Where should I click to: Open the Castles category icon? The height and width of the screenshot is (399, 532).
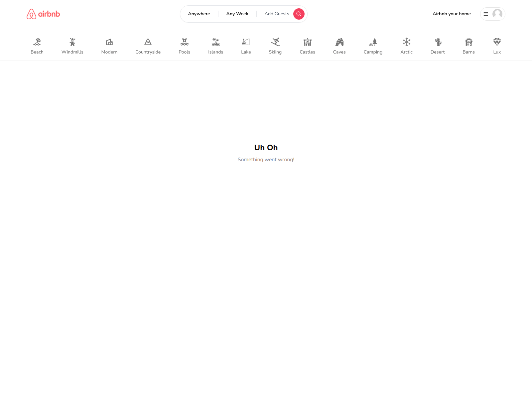308,42
